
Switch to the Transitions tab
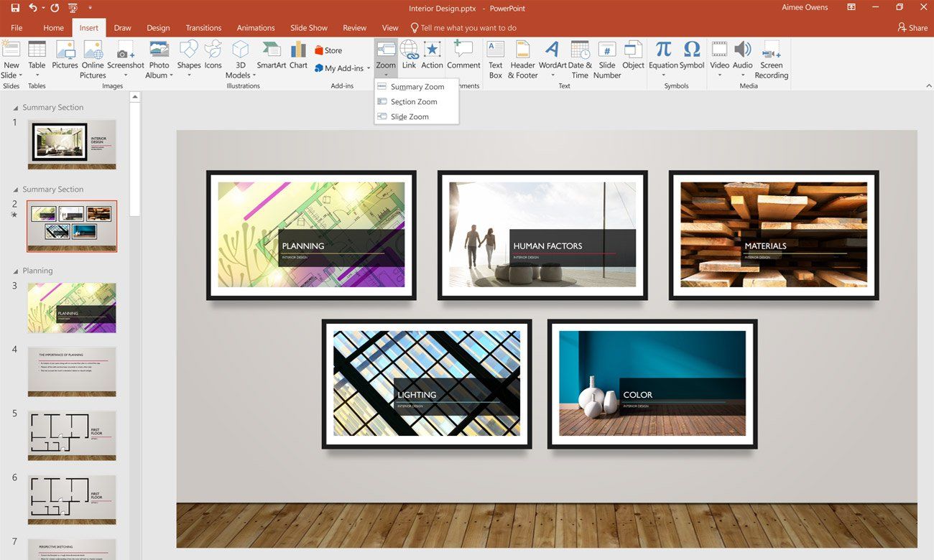tap(203, 28)
